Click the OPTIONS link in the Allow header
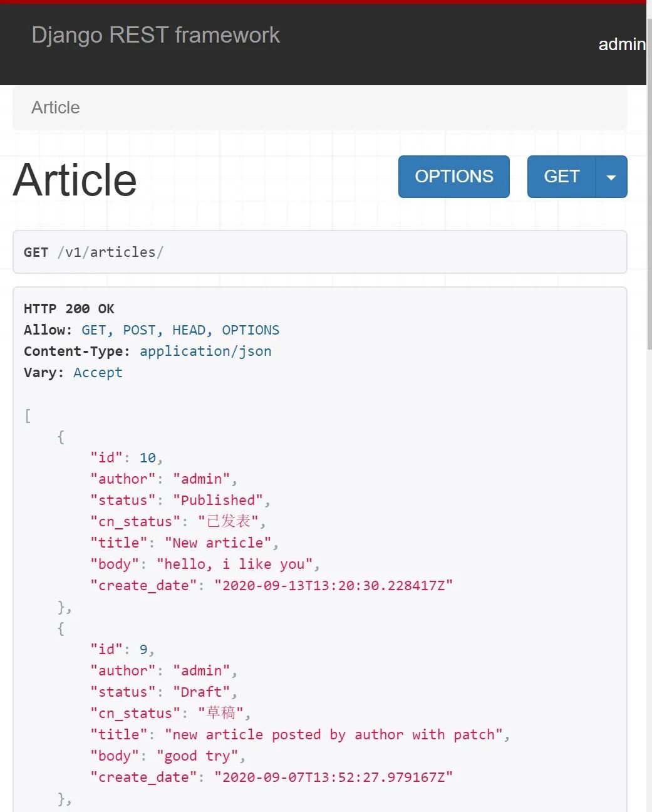Viewport: 652px width, 812px height. (x=251, y=330)
